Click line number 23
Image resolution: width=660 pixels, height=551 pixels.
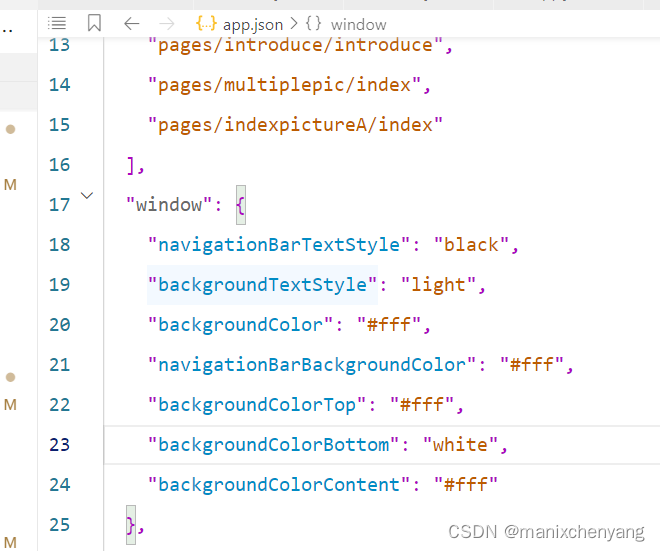[x=59, y=445]
